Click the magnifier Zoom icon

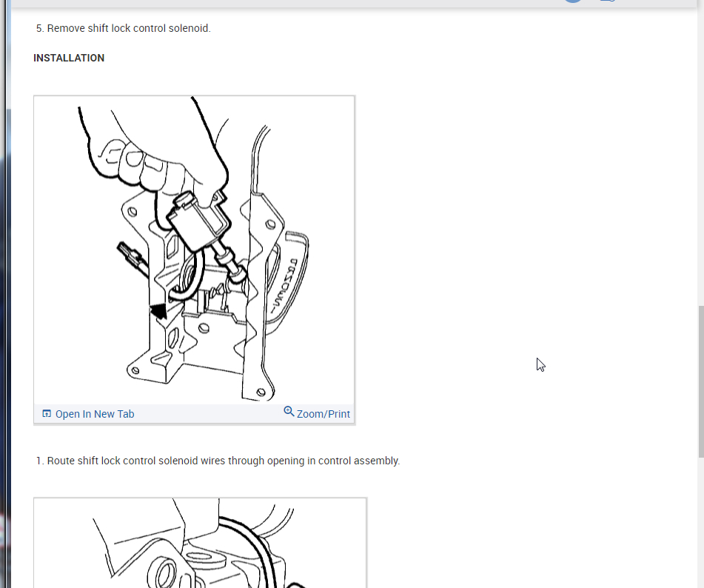289,412
